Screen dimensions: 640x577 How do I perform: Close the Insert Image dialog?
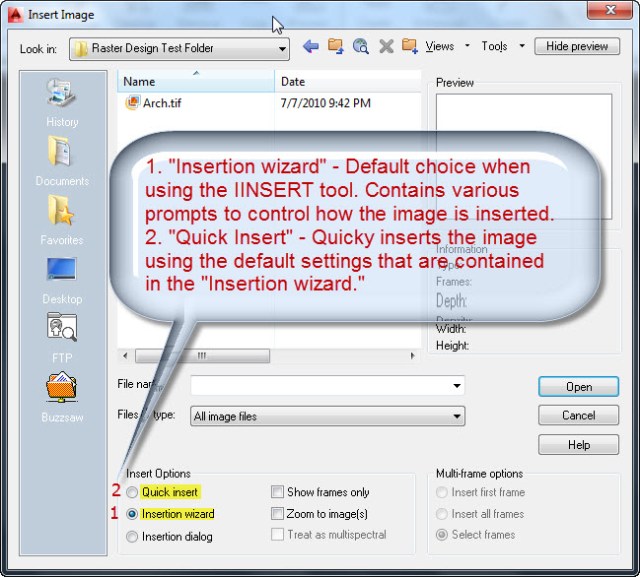coord(610,10)
